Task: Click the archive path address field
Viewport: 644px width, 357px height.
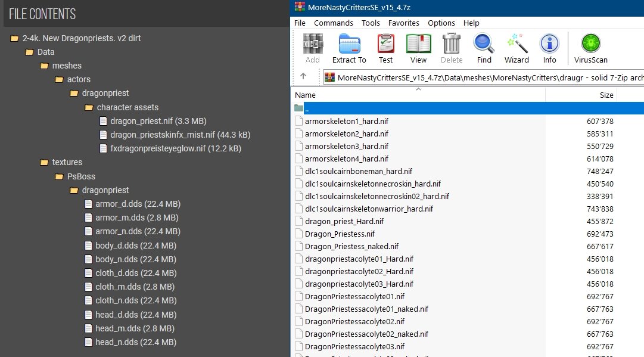Action: pos(483,77)
